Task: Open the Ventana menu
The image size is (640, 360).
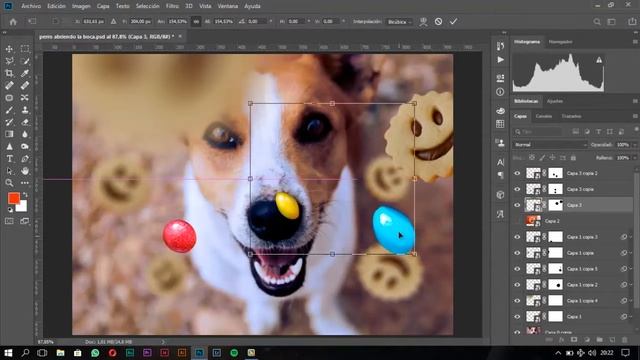Action: click(228, 6)
